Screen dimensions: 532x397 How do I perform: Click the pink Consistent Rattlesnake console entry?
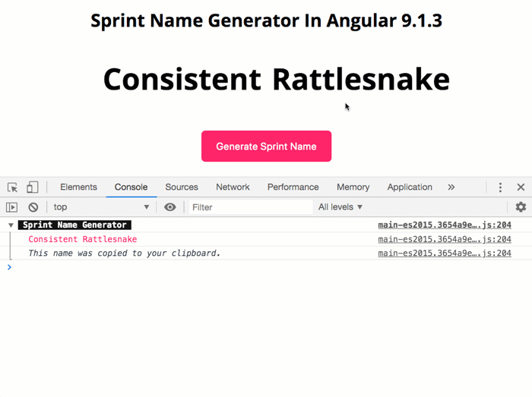pyautogui.click(x=82, y=239)
